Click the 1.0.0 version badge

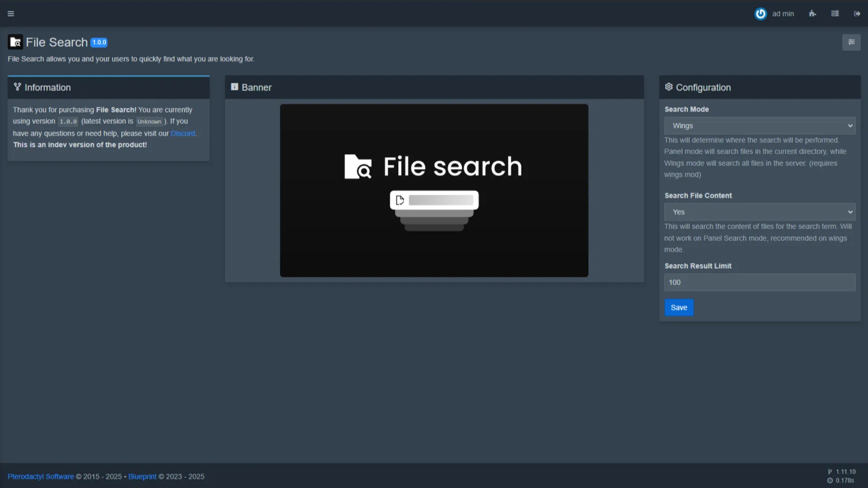click(x=99, y=42)
